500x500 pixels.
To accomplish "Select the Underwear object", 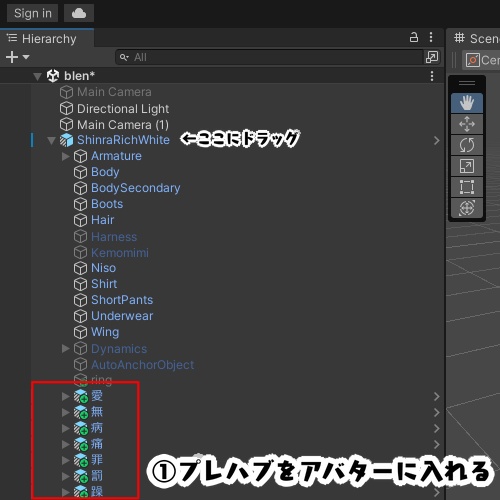I will tap(122, 316).
